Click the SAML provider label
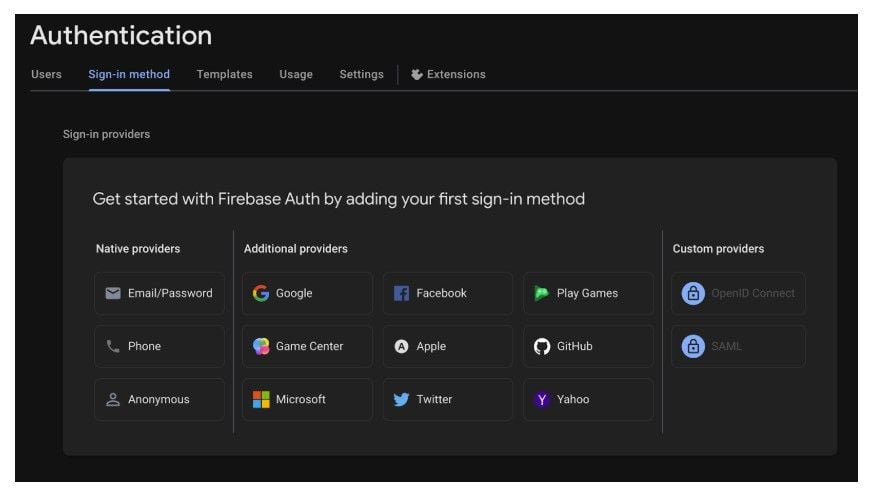 pos(726,346)
